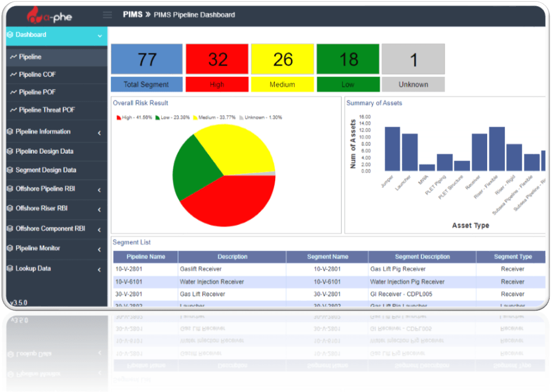The height and width of the screenshot is (392, 553).
Task: Toggle Low legend swatch in pie chart
Action: [158, 118]
